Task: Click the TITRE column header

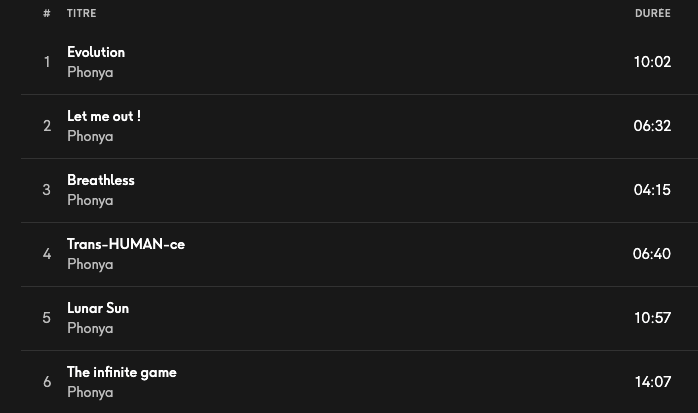Action: (82, 13)
